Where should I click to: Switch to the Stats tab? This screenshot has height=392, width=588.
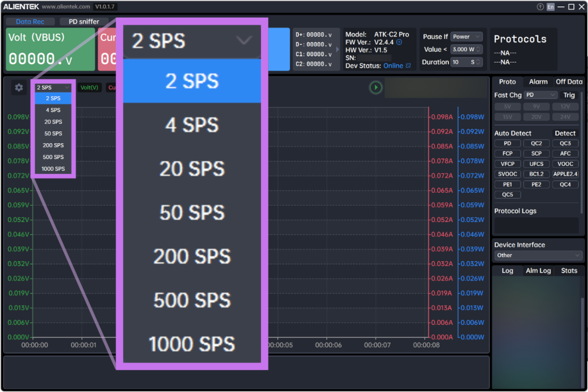click(x=569, y=270)
